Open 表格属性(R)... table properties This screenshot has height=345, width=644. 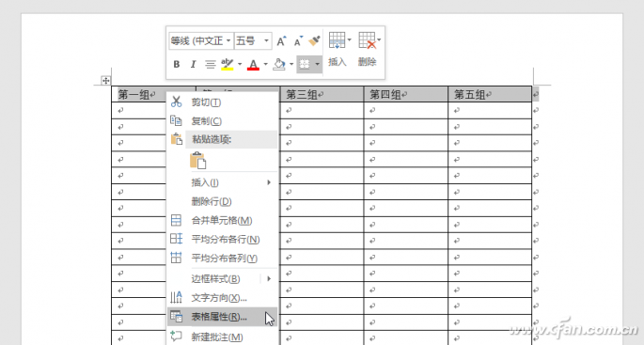pyautogui.click(x=222, y=317)
